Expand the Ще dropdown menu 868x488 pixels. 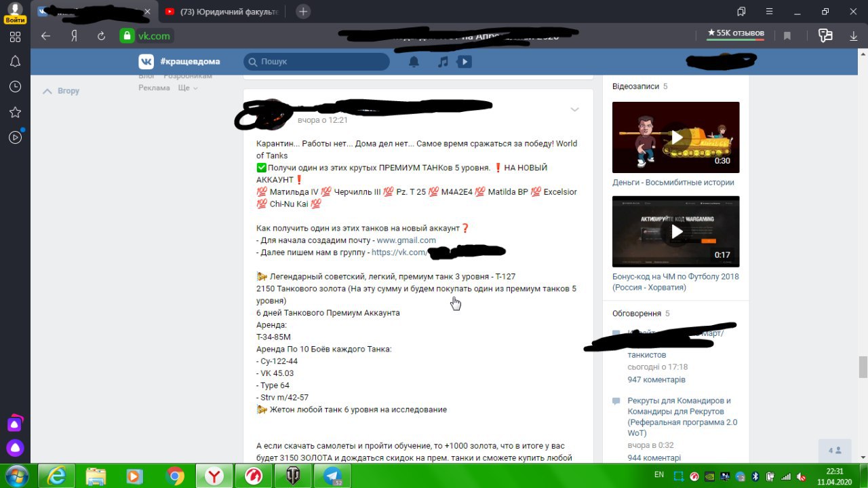188,88
